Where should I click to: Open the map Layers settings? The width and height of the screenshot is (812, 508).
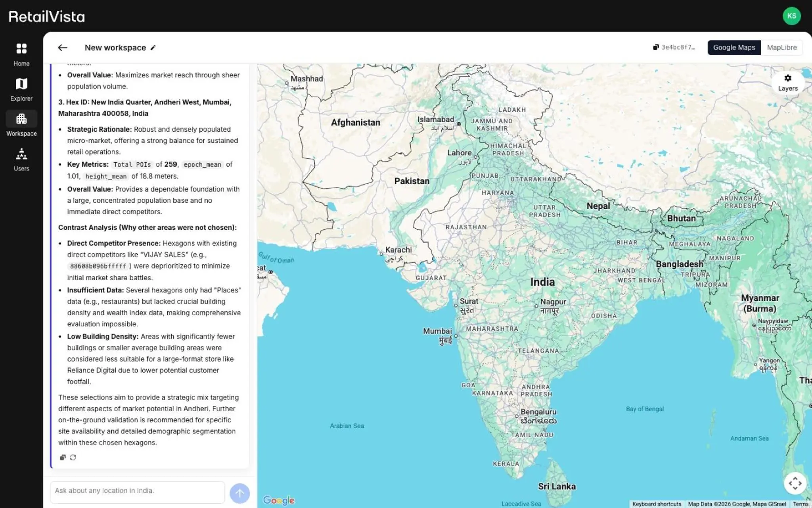tap(787, 83)
